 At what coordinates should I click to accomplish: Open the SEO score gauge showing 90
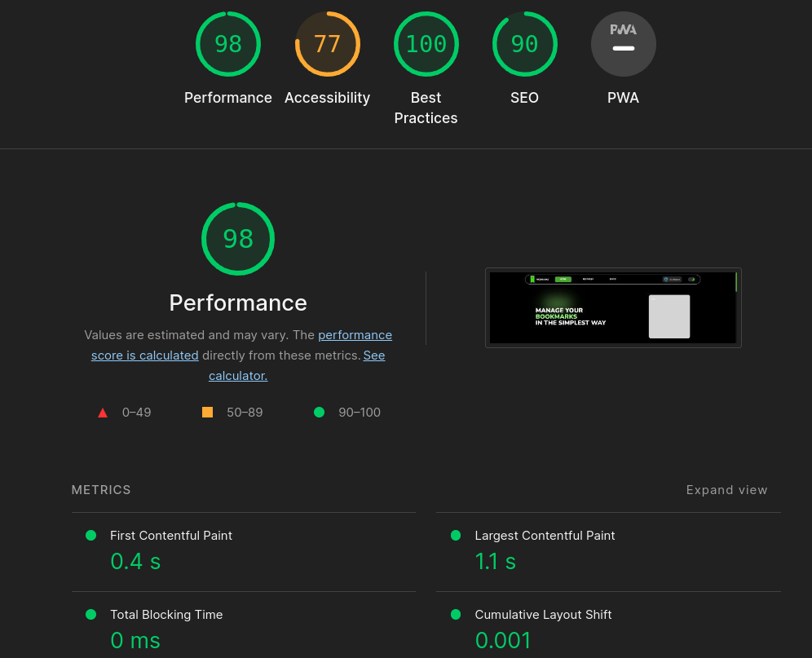[524, 44]
